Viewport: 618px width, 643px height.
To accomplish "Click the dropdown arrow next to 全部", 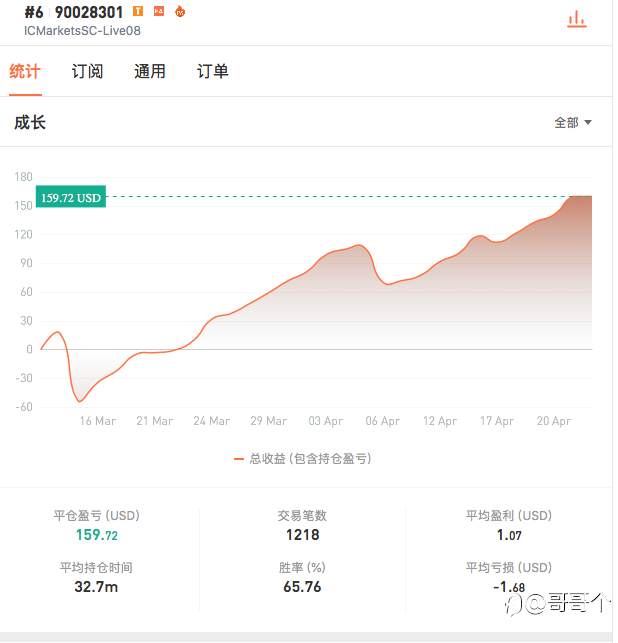I will 588,122.
